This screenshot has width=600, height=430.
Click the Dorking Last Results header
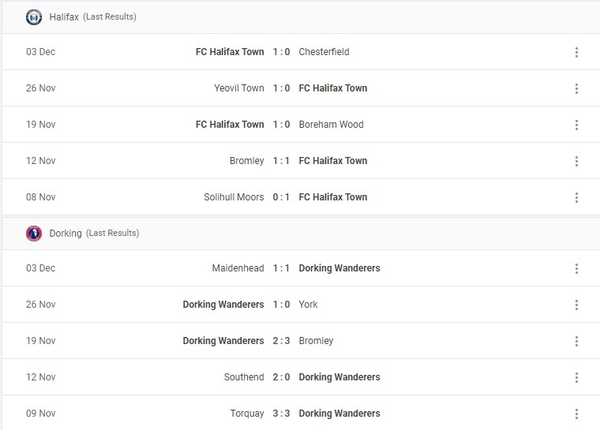tap(94, 233)
